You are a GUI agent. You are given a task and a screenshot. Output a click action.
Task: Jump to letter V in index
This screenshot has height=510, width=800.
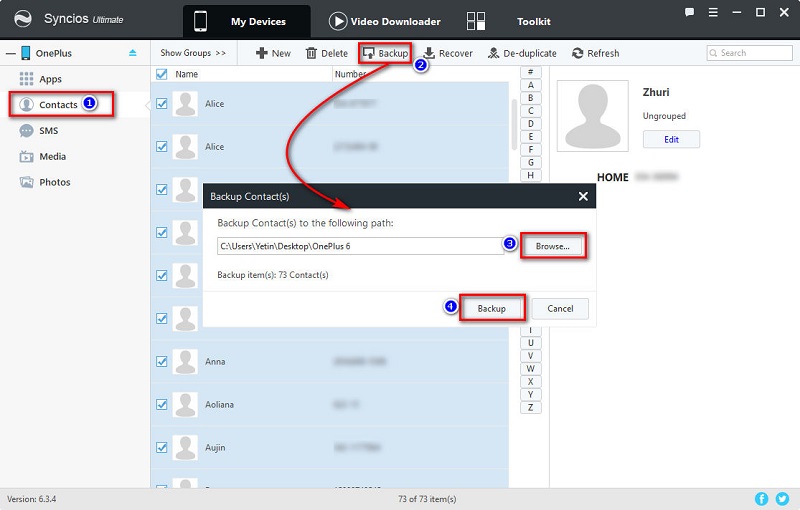(x=531, y=355)
